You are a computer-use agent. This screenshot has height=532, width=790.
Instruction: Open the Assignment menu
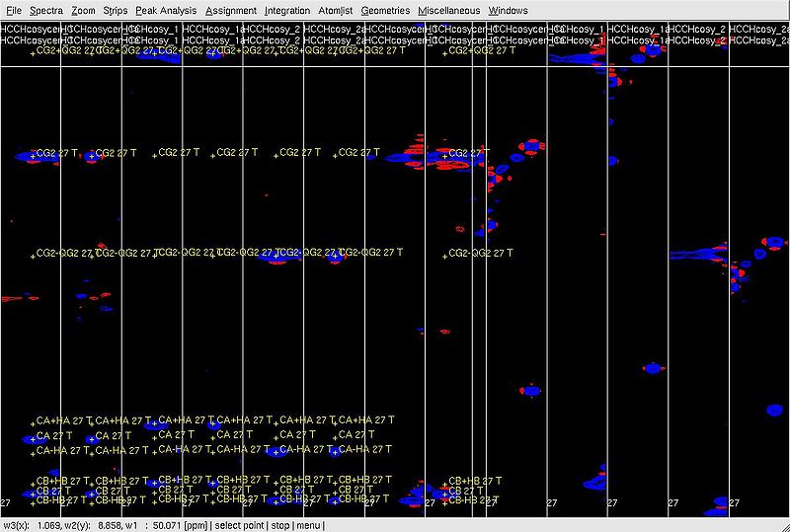pos(231,10)
